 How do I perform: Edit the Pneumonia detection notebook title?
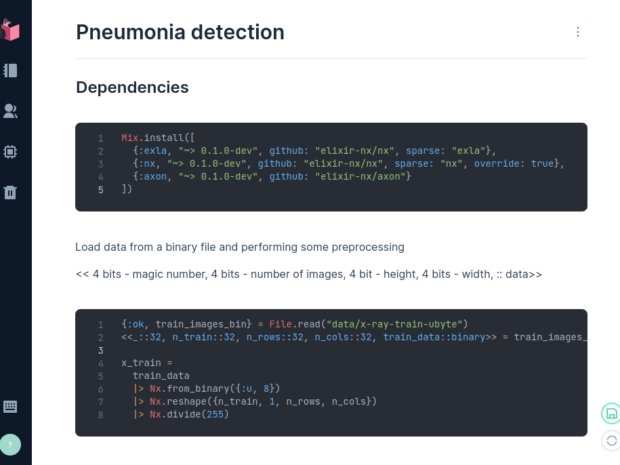[x=180, y=32]
